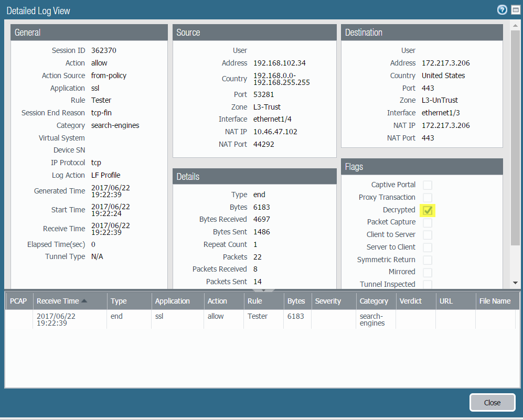Viewport: 523px width, 420px height.
Task: Click the window resize icon next to help
Action: pyautogui.click(x=515, y=10)
